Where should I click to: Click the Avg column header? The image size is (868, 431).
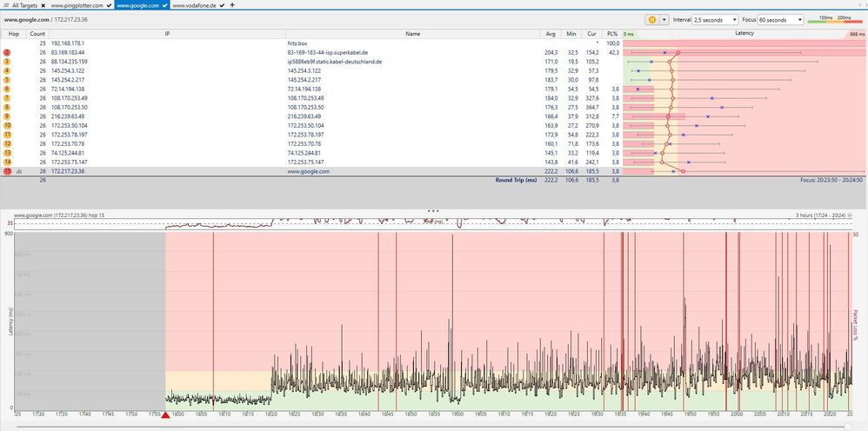click(x=551, y=34)
